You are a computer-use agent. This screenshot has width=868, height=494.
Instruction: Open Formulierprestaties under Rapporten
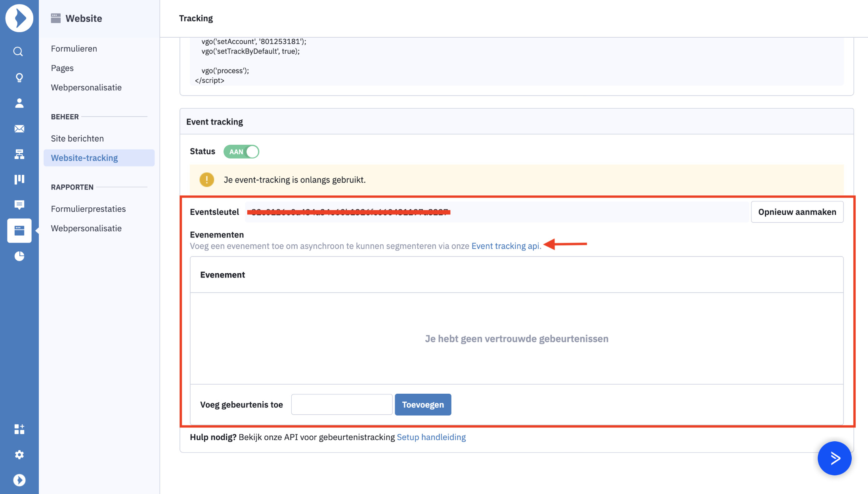click(88, 209)
